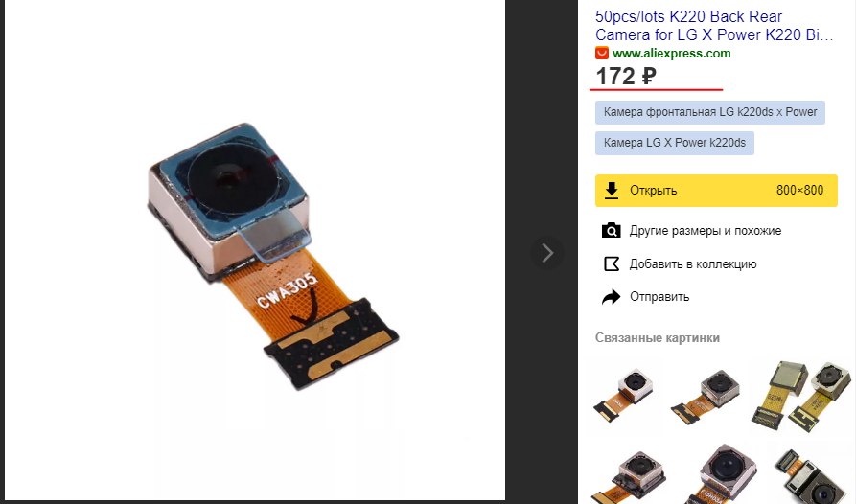Open the second related thumbnail in top row
Screen dimensions: 856x504
tap(706, 396)
